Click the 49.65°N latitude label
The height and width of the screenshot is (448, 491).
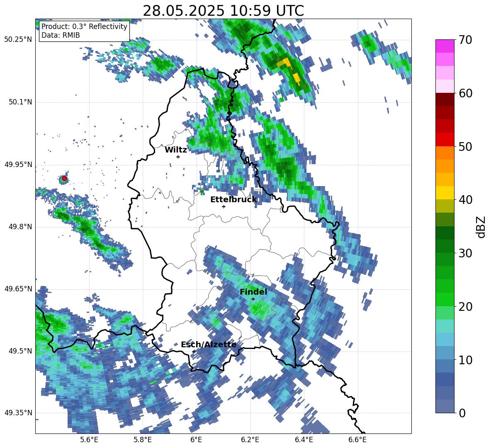tap(18, 289)
